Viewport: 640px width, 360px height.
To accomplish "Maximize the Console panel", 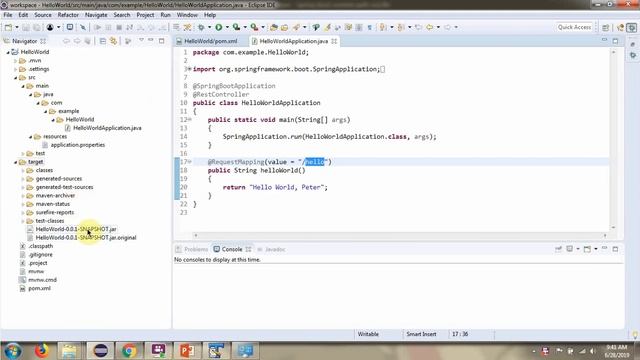I will click(615, 249).
